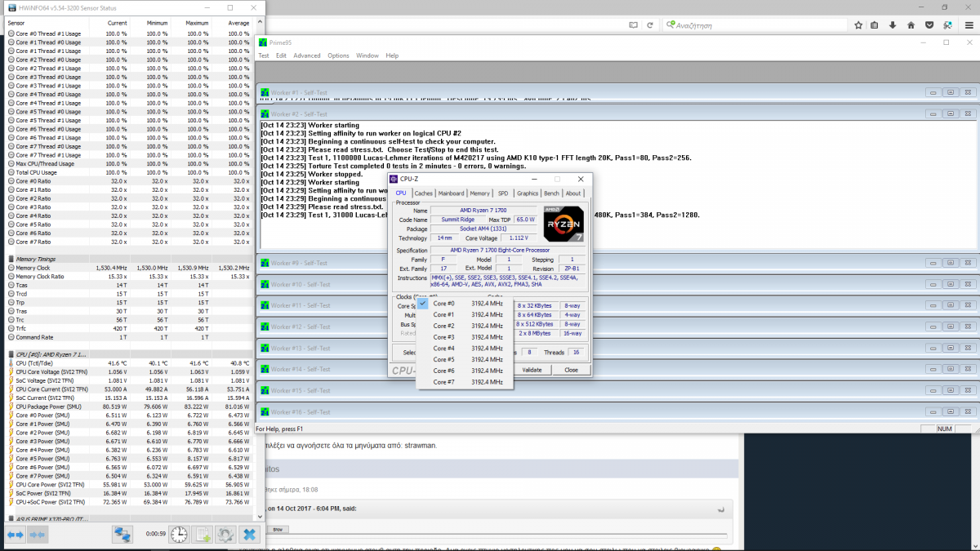980x551 pixels.
Task: Show Firefox bookmarks list icon
Action: tap(875, 25)
